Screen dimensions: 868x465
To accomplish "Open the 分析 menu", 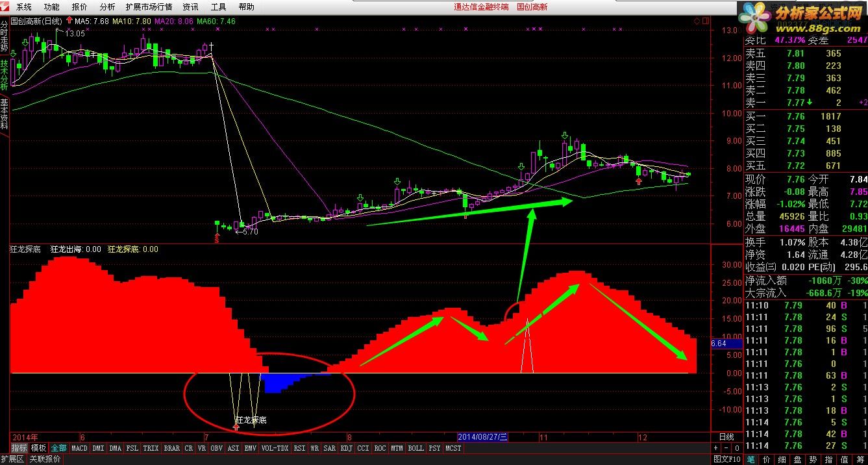I will point(108,7).
